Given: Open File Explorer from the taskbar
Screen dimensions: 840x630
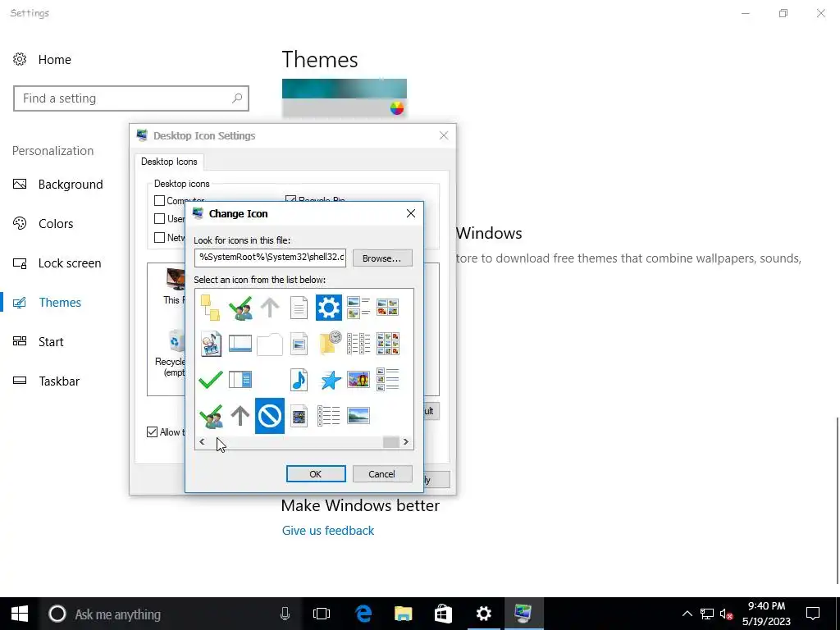Looking at the screenshot, I should 403,614.
